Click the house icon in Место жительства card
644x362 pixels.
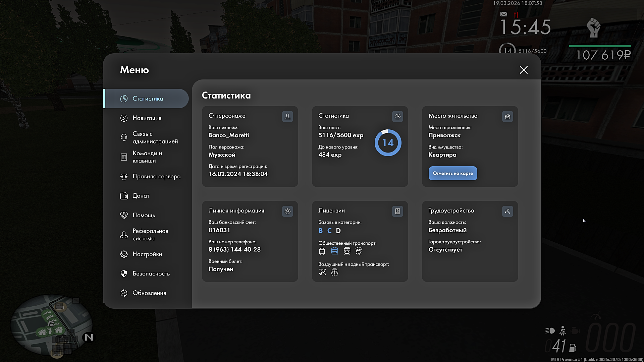507,116
